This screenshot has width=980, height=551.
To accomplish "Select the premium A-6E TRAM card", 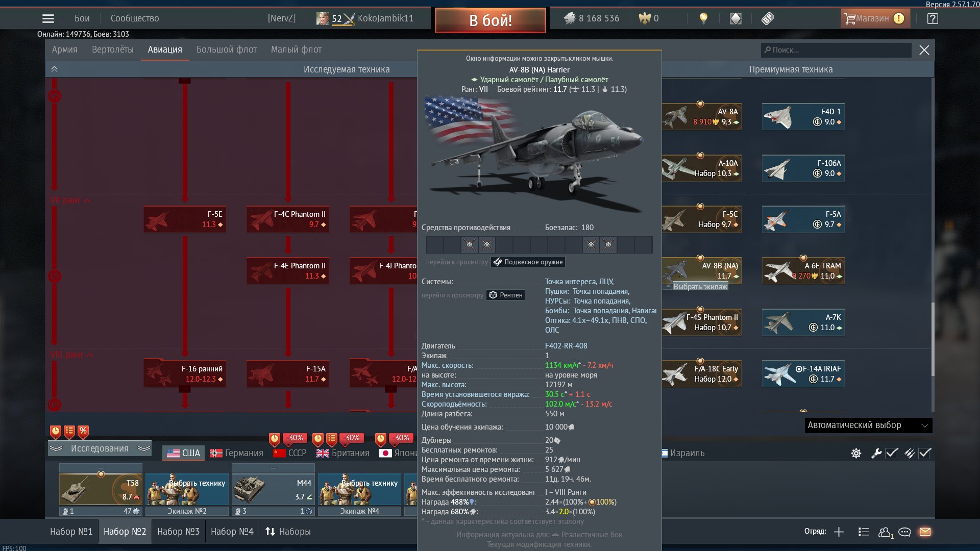I will (803, 271).
